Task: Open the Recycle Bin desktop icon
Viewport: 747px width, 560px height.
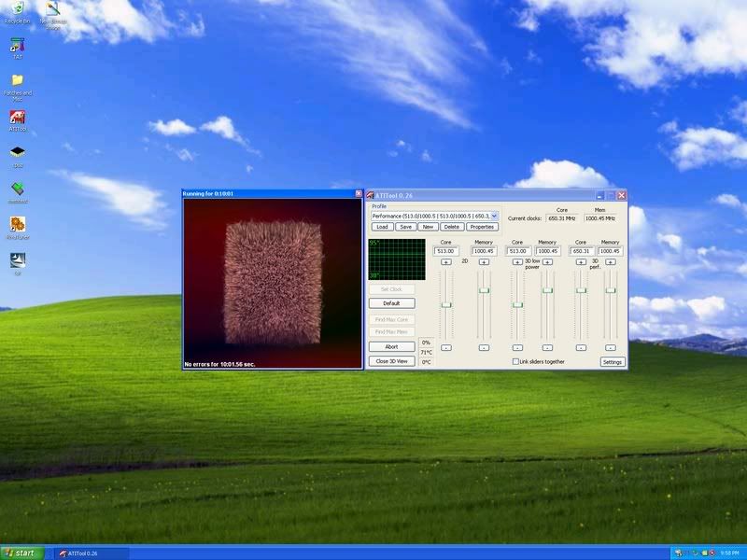Action: pyautogui.click(x=17, y=8)
